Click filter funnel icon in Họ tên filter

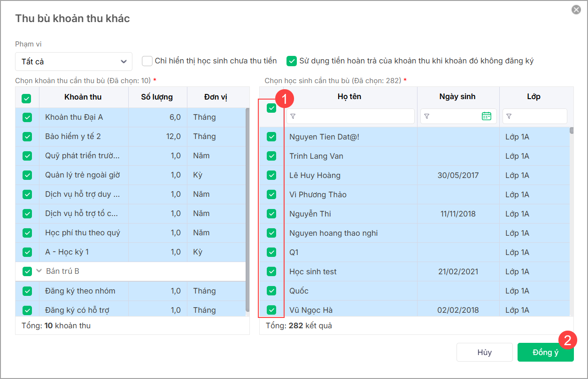pos(293,116)
